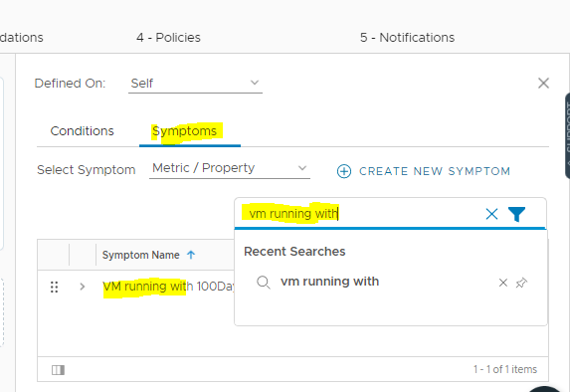
Task: Clear the search text with the blue X
Action: pyautogui.click(x=491, y=214)
